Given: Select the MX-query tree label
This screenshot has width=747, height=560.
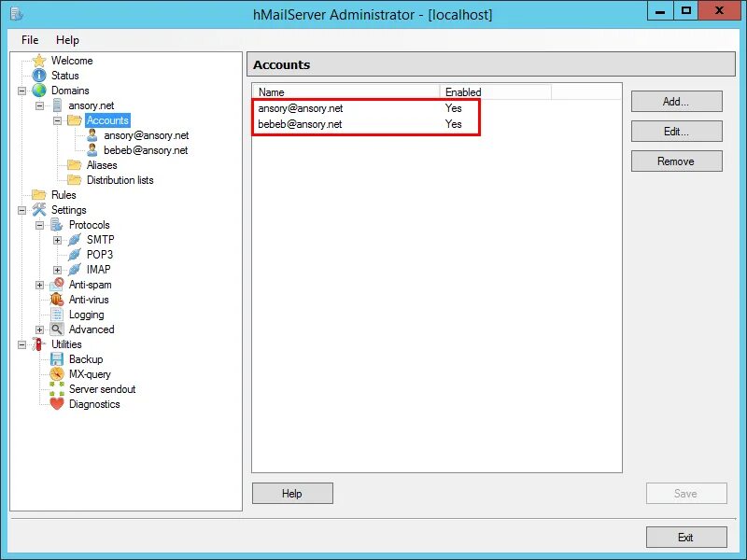Looking at the screenshot, I should pyautogui.click(x=90, y=374).
